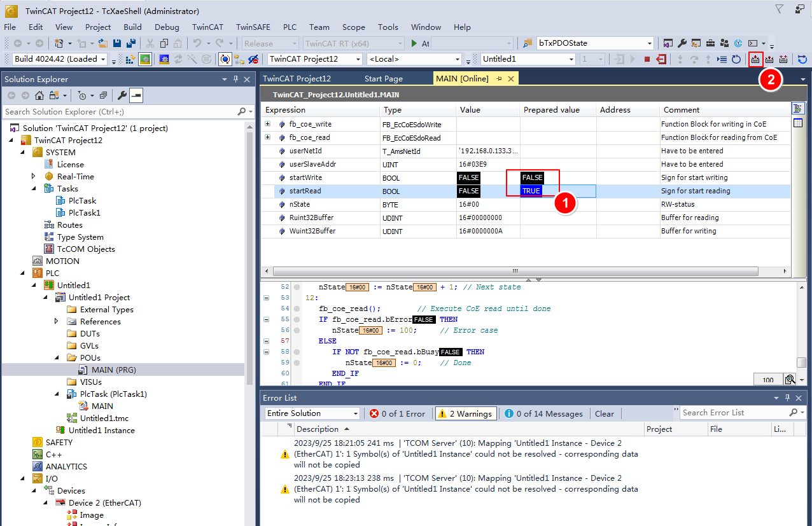Click the Unforce Values icon in the PLC toolbar
812x526 pixels.
pyautogui.click(x=783, y=59)
